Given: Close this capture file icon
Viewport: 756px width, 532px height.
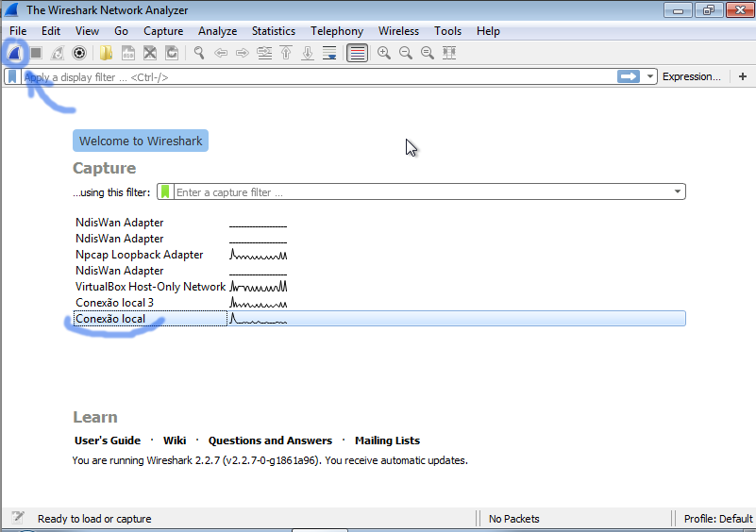Looking at the screenshot, I should [x=150, y=53].
